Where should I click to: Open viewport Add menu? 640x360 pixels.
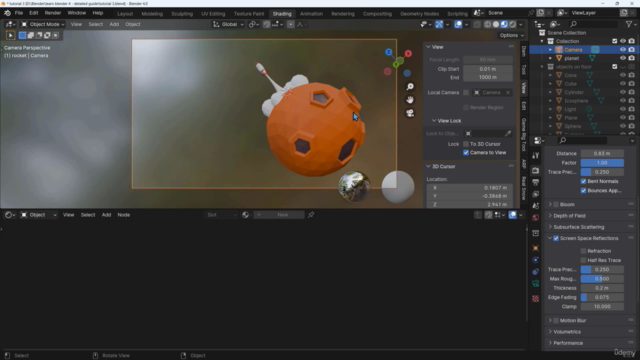point(114,24)
